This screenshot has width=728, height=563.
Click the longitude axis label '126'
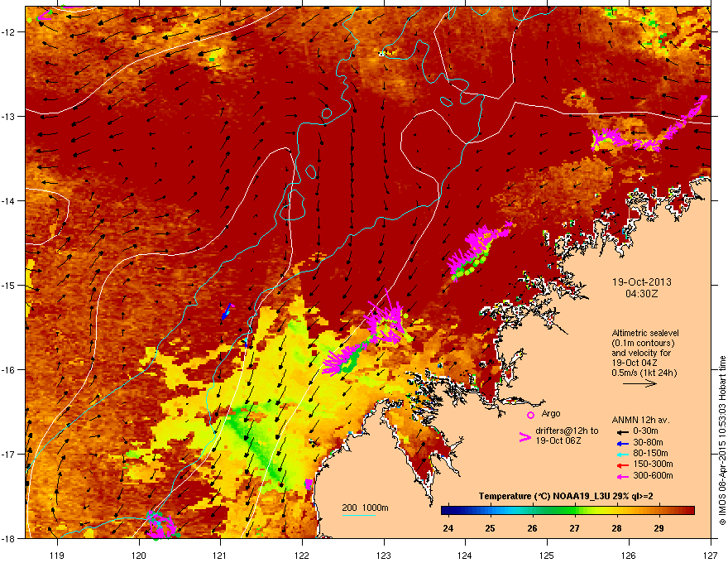pyautogui.click(x=629, y=555)
